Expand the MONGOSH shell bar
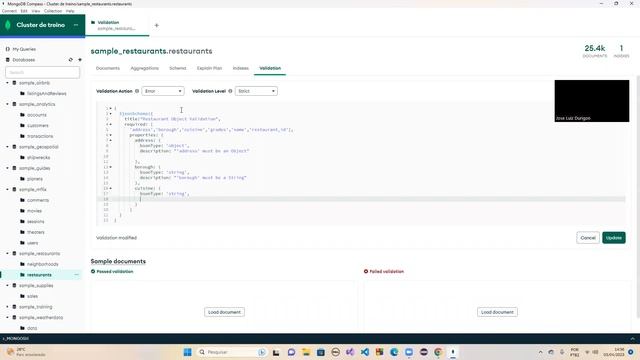Viewport: 640px width, 360px height. pyautogui.click(x=320, y=338)
